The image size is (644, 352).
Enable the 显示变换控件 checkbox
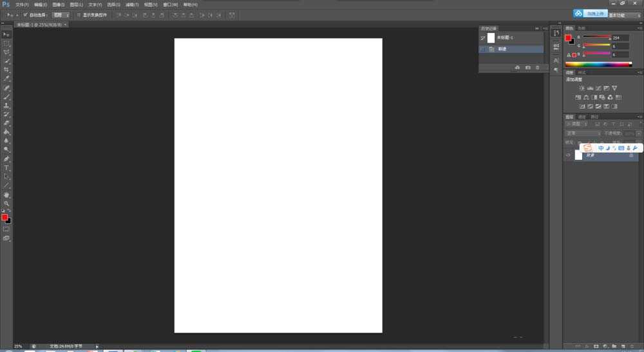[x=79, y=14]
